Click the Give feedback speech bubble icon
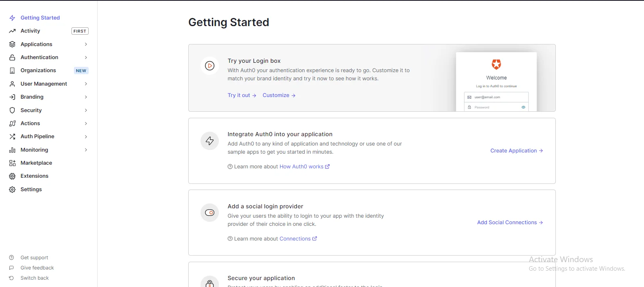The width and height of the screenshot is (644, 287). click(x=11, y=268)
